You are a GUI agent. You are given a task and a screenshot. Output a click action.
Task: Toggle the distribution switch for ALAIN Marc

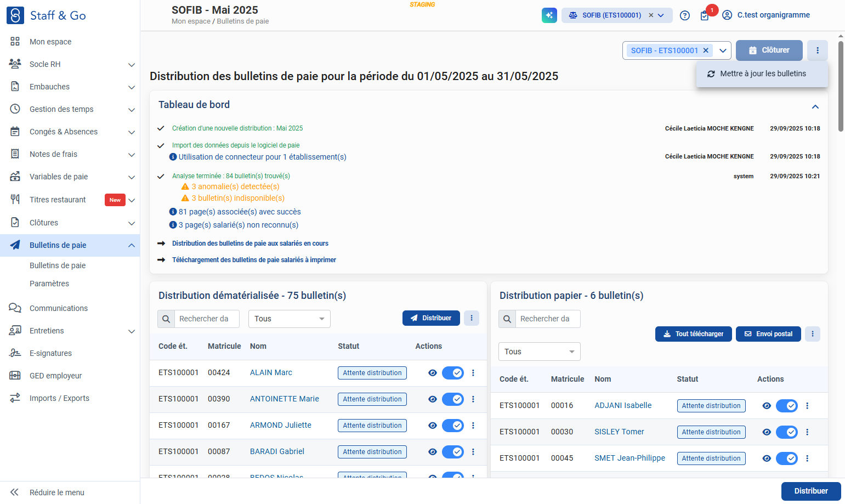(453, 373)
